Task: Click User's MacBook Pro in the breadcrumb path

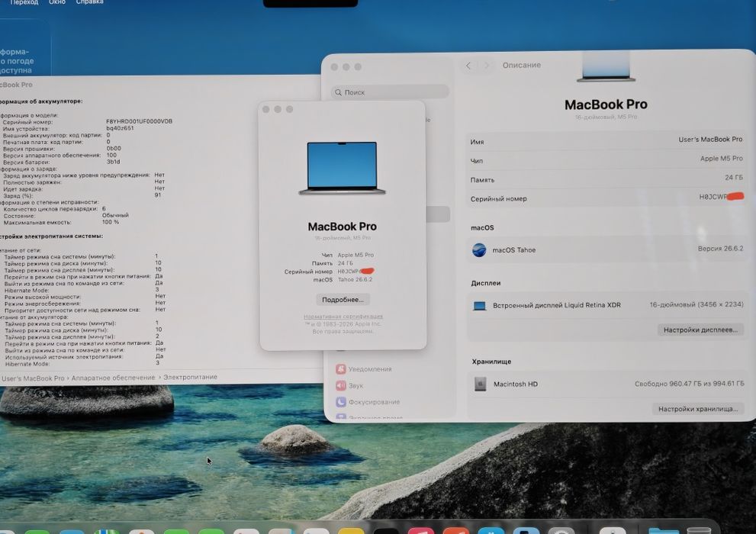Action: 33,378
